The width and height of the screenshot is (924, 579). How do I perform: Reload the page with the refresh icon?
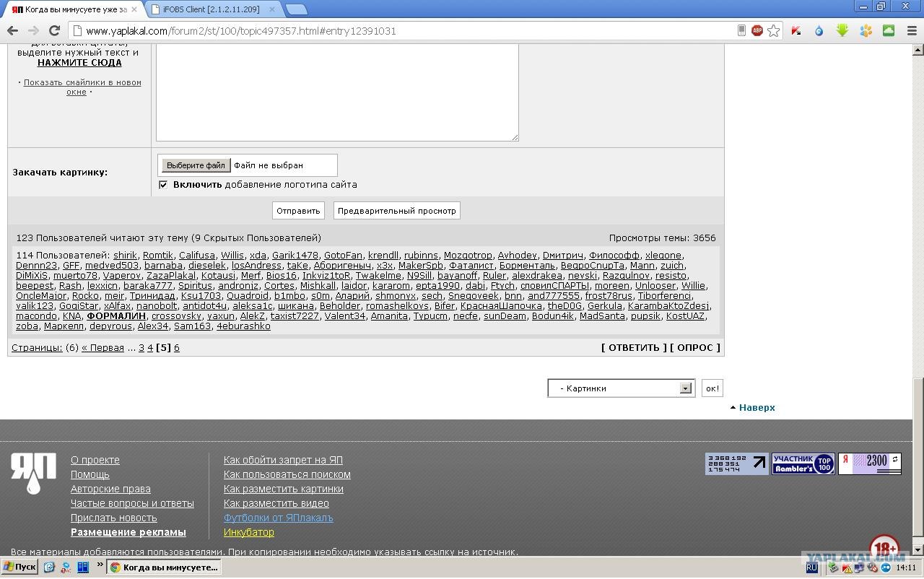coord(54,31)
